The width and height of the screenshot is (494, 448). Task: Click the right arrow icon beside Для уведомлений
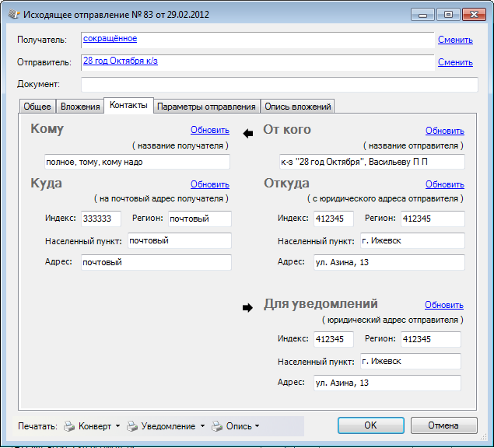click(248, 307)
